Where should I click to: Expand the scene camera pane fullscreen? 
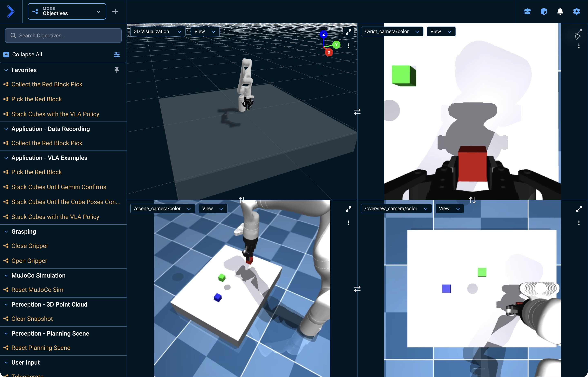pyautogui.click(x=349, y=209)
